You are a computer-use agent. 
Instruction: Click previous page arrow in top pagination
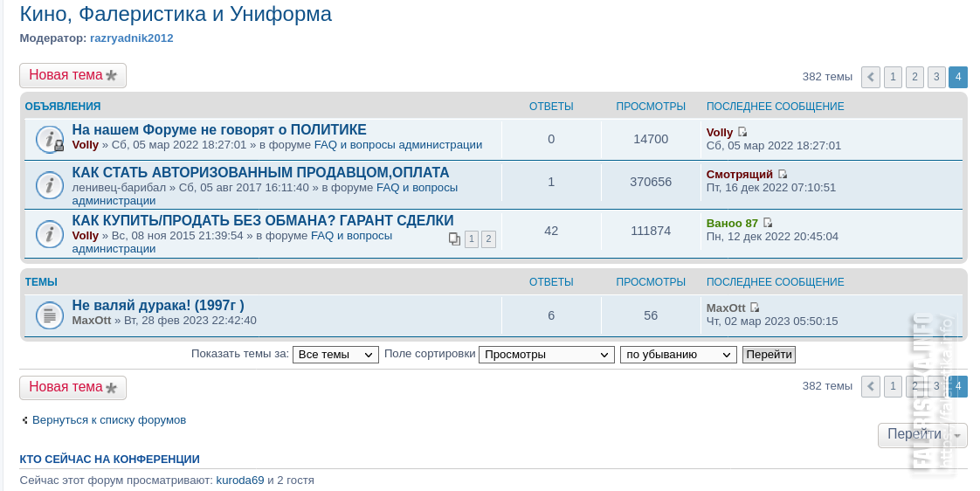871,77
